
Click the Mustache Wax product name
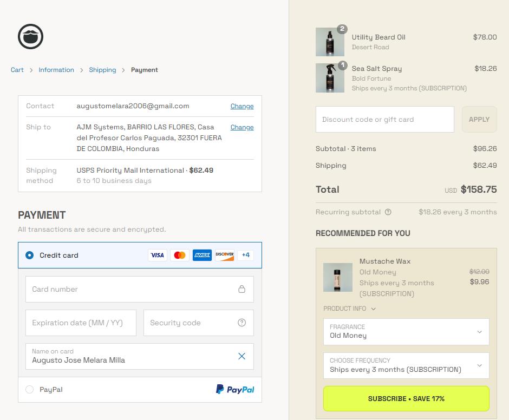pos(384,261)
